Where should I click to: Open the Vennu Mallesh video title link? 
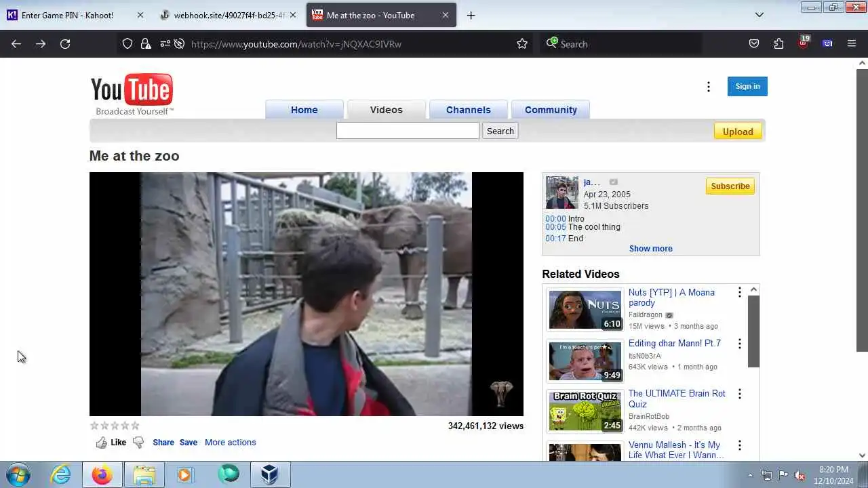click(676, 450)
